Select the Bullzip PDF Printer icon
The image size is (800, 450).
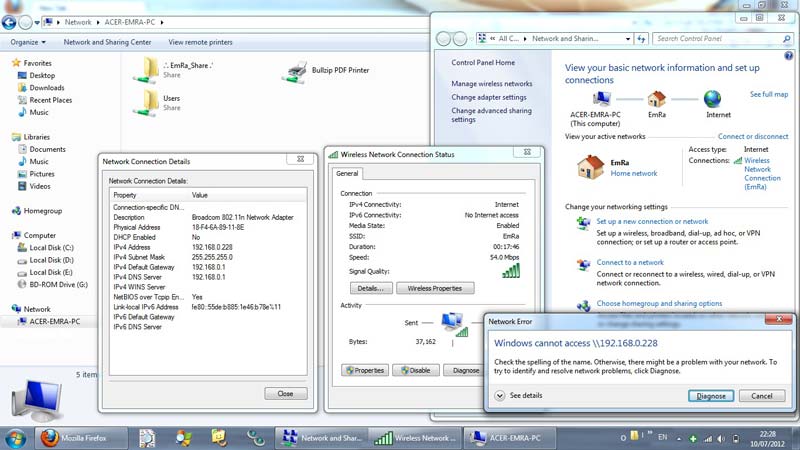click(294, 71)
